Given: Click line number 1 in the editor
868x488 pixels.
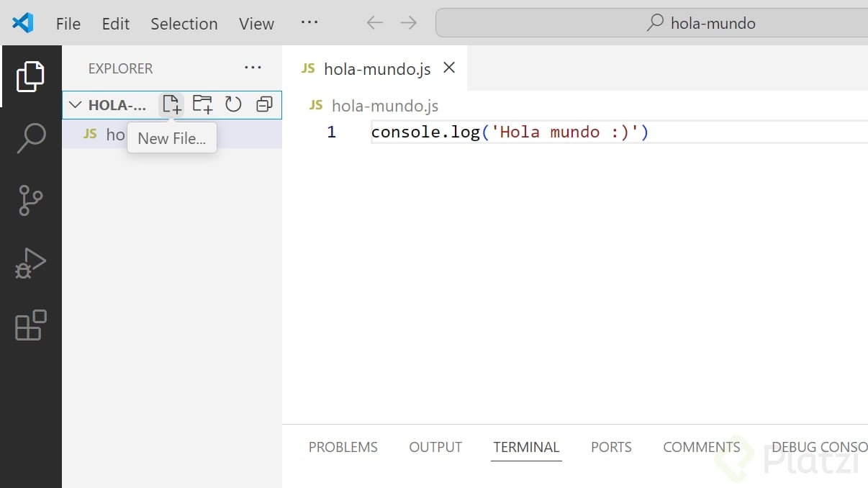Looking at the screenshot, I should [x=331, y=132].
